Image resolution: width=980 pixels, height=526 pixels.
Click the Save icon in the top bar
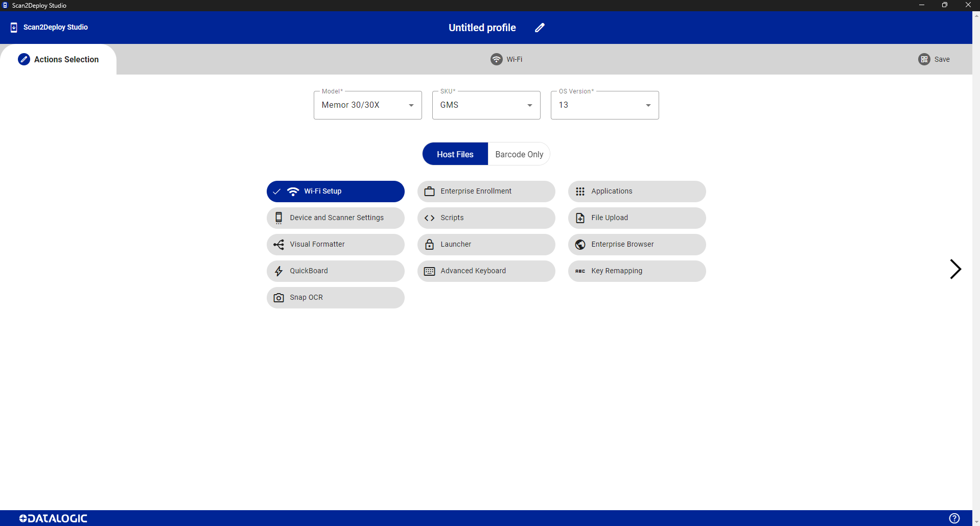coord(924,59)
